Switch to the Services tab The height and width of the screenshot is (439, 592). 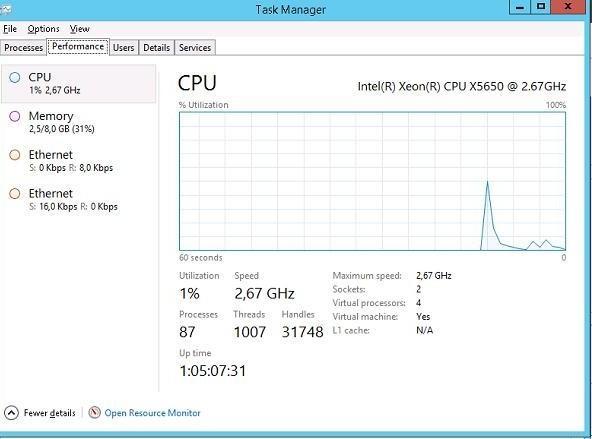click(195, 48)
